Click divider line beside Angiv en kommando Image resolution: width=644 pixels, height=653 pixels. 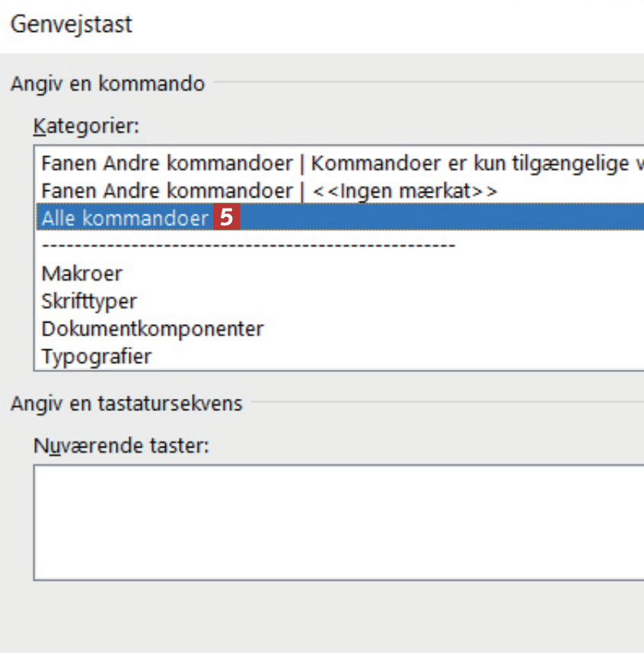[426, 83]
